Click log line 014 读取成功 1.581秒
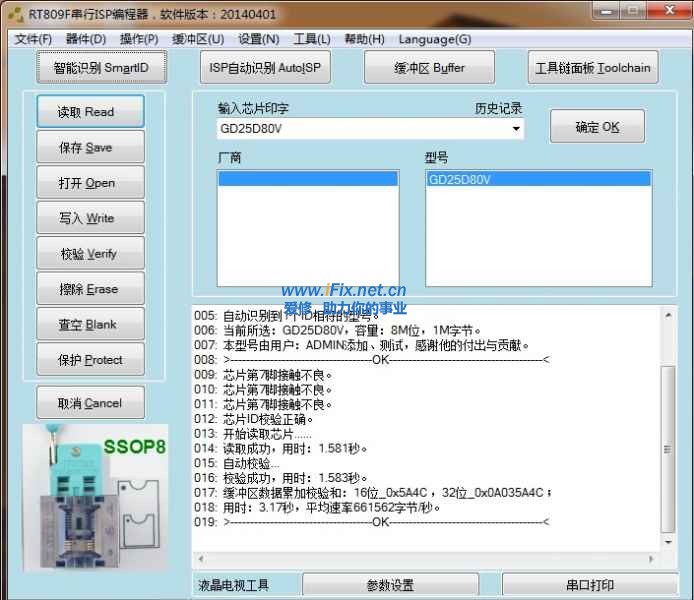Viewport: 694px width, 600px height. 281,449
